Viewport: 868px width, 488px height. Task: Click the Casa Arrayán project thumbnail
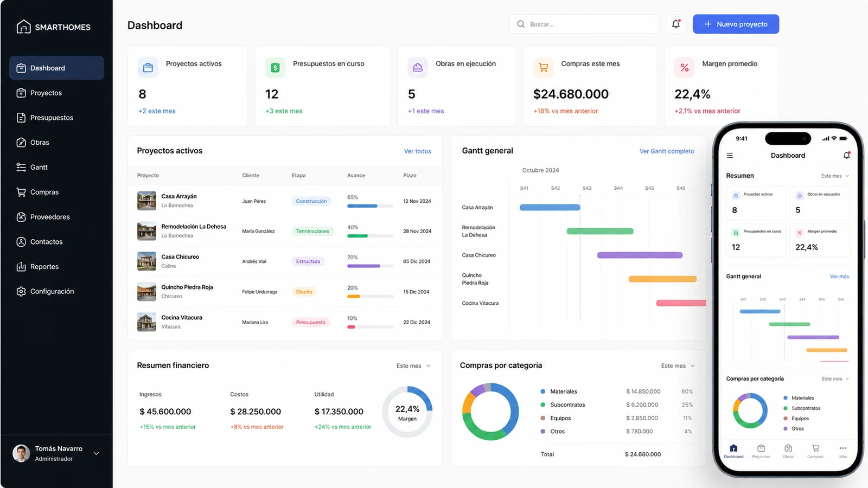[146, 201]
